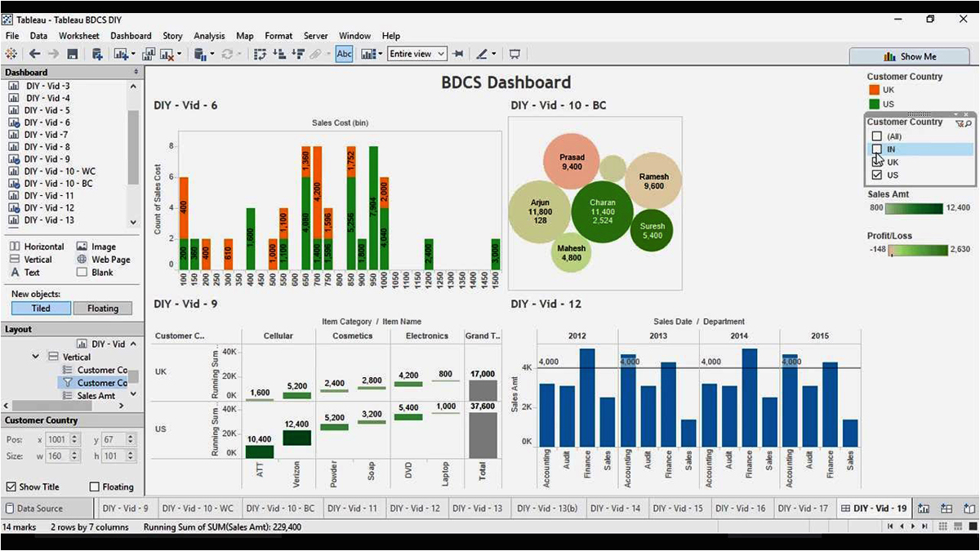Viewport: 980px width, 551px height.
Task: Click the search icon in Customer Country filter
Action: [969, 122]
